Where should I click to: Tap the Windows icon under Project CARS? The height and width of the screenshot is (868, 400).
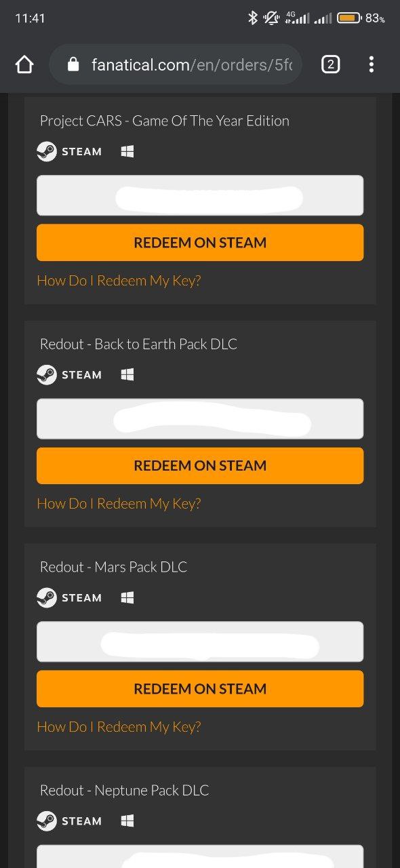coord(127,151)
